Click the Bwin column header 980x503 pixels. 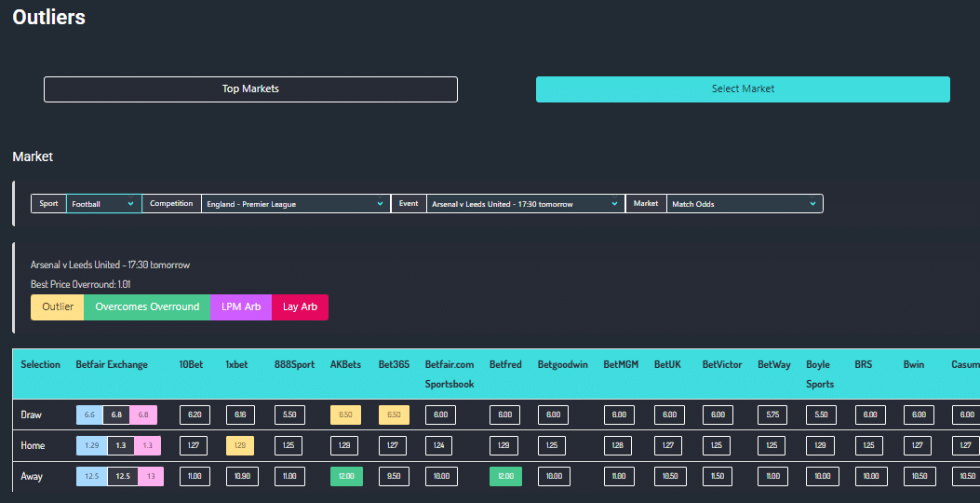point(913,365)
